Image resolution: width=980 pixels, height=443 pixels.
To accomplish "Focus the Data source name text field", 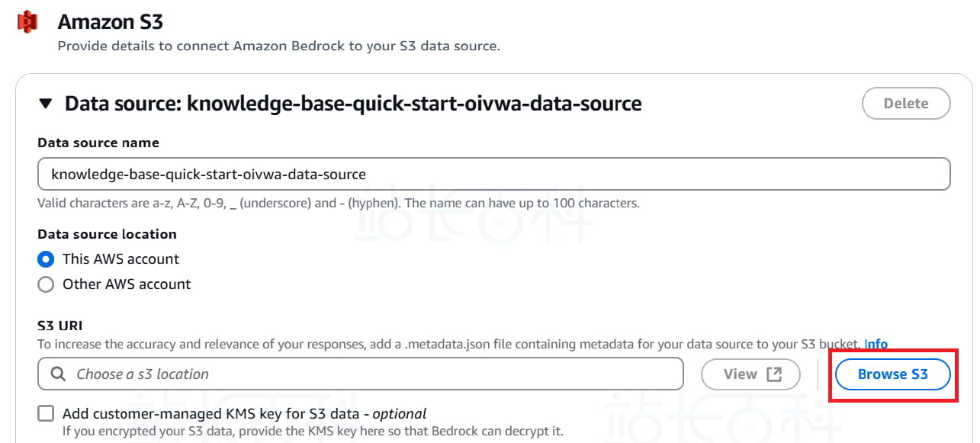I will 493,174.
